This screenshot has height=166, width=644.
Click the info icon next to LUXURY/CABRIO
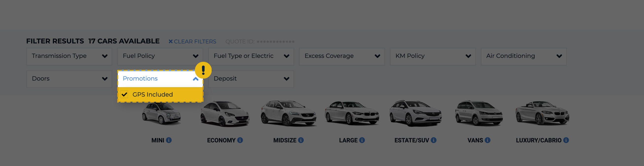[566, 140]
